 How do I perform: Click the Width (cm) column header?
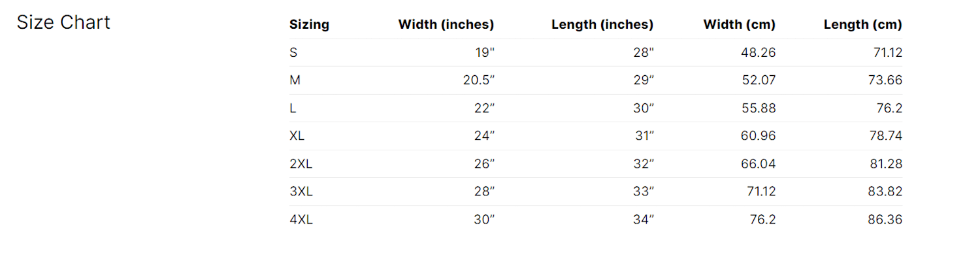(x=739, y=25)
